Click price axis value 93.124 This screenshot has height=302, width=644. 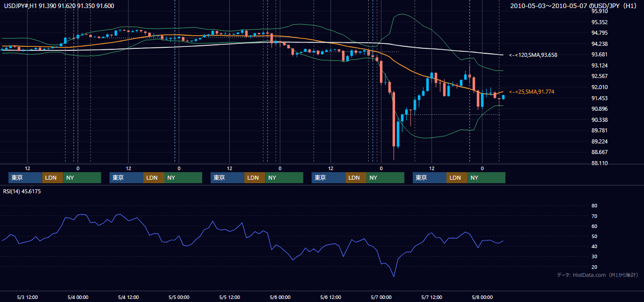pyautogui.click(x=600, y=65)
